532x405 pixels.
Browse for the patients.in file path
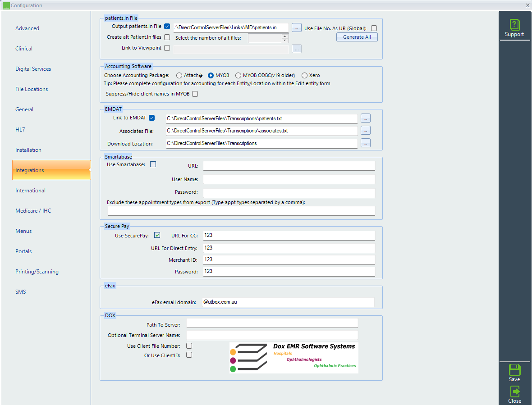pyautogui.click(x=296, y=28)
